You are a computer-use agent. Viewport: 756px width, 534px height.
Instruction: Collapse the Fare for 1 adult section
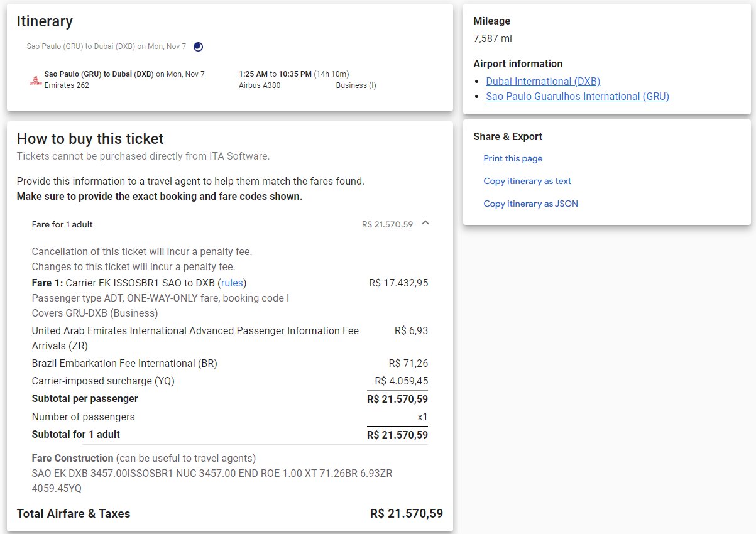[x=425, y=223]
